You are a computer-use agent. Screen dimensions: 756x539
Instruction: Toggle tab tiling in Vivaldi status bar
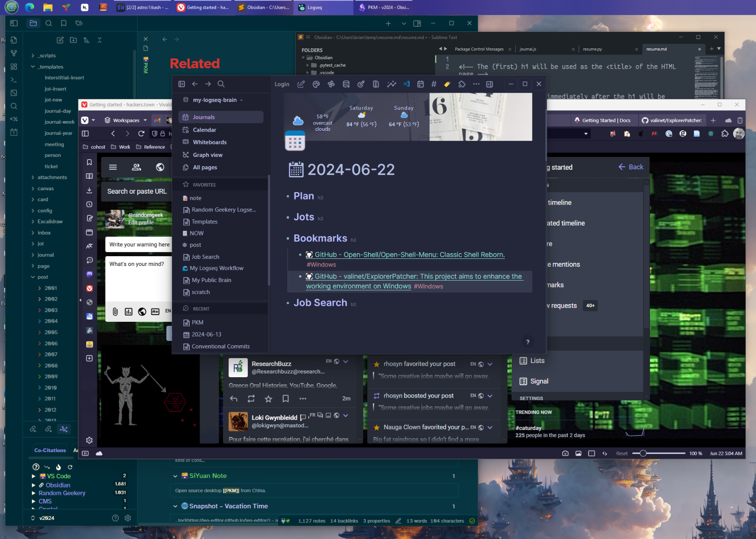click(591, 453)
